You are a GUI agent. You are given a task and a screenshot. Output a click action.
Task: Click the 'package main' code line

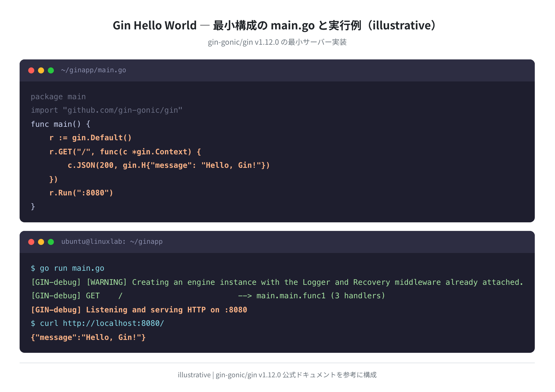pyautogui.click(x=58, y=97)
